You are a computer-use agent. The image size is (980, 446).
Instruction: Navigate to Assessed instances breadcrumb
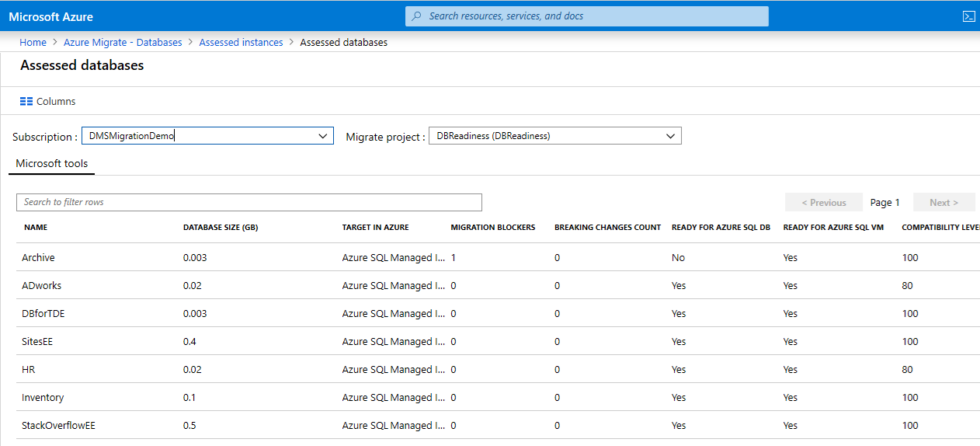click(x=241, y=43)
